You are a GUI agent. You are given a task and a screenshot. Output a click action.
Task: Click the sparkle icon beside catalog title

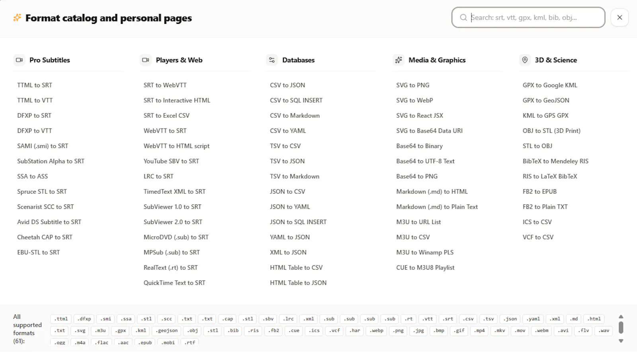pyautogui.click(x=17, y=18)
